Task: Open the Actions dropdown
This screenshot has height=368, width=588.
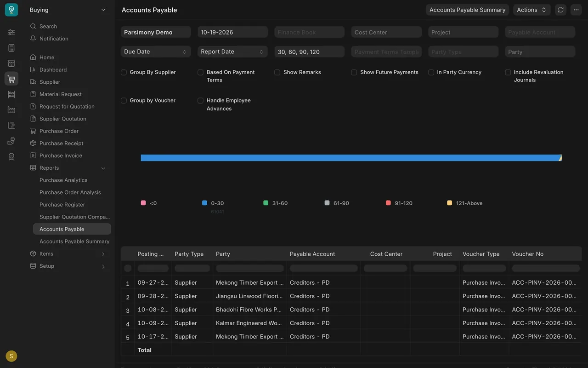Action: (531, 10)
